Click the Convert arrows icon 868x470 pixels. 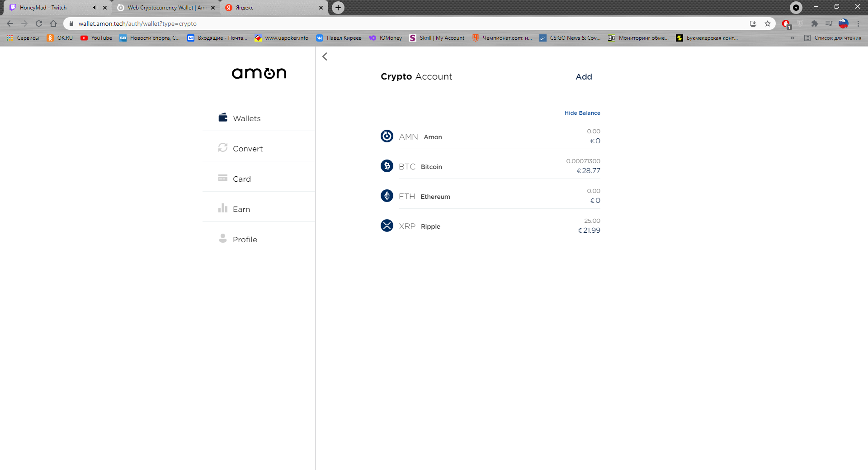pos(223,148)
